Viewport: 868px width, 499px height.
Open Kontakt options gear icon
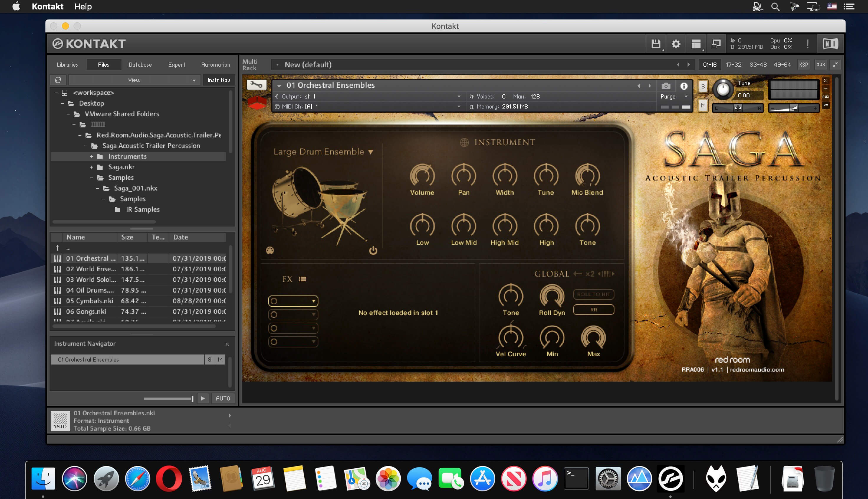tap(676, 44)
